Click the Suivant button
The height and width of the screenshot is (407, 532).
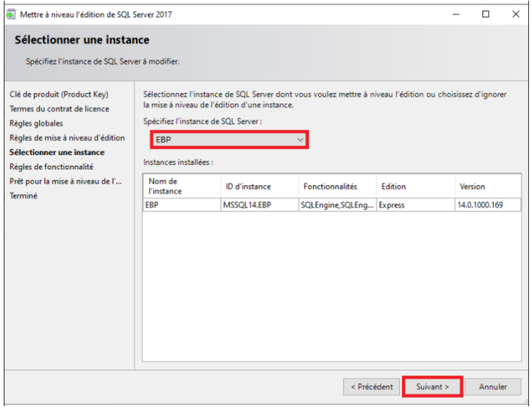point(432,387)
